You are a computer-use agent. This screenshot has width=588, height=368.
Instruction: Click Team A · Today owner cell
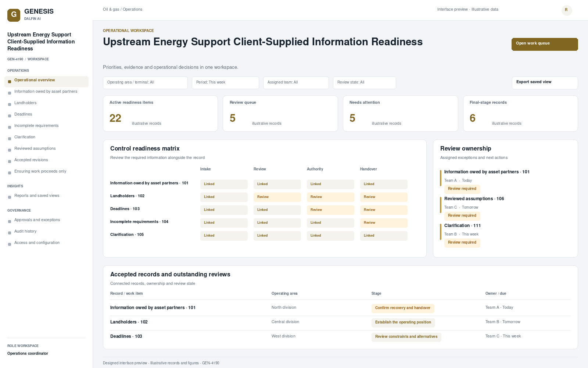coord(499,308)
